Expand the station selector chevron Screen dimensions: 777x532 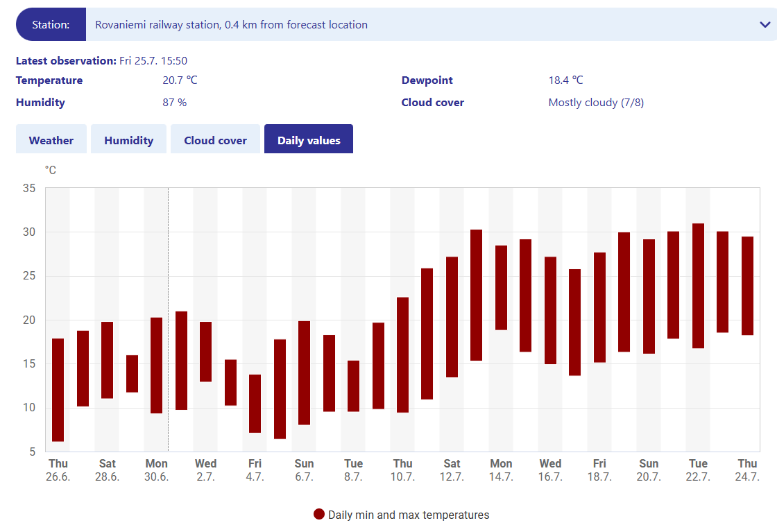click(765, 25)
